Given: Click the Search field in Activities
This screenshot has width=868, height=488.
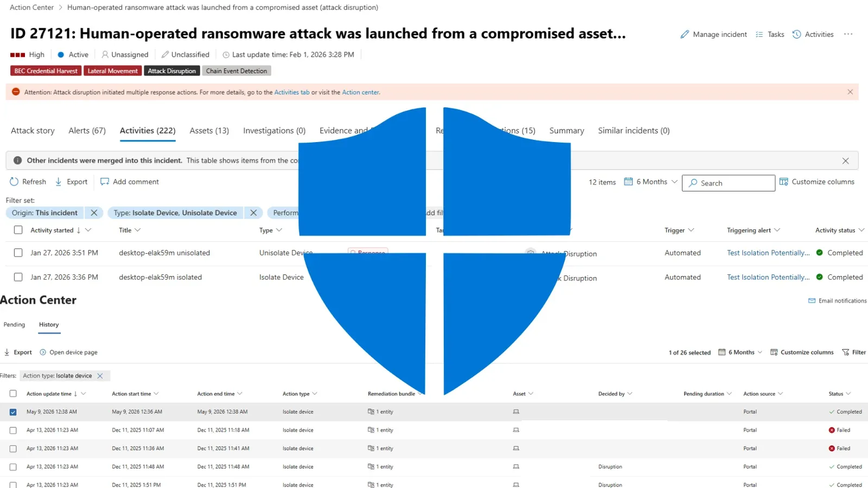Looking at the screenshot, I should (729, 183).
